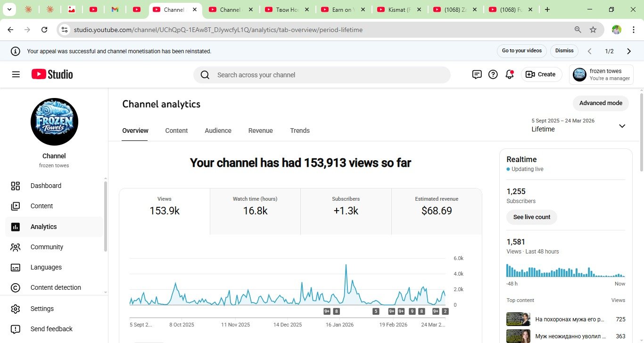Open the frozen towes account switcher
The image size is (644, 343).
click(x=601, y=74)
